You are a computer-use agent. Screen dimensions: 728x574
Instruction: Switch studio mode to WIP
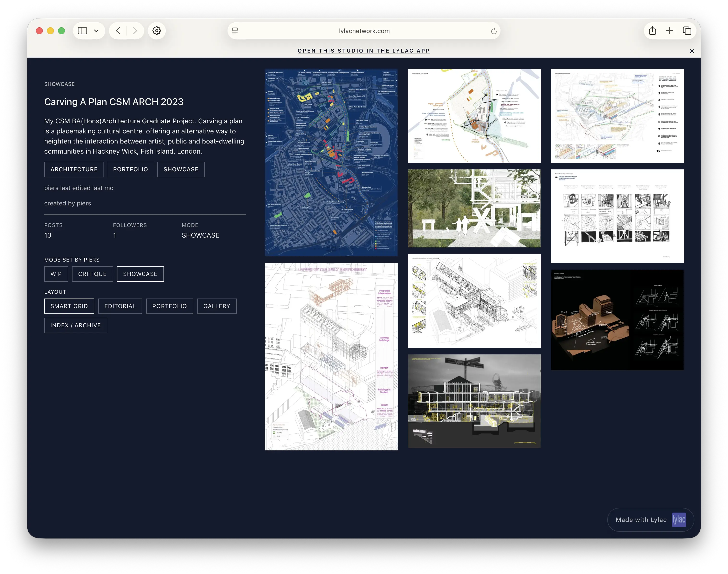click(x=56, y=274)
